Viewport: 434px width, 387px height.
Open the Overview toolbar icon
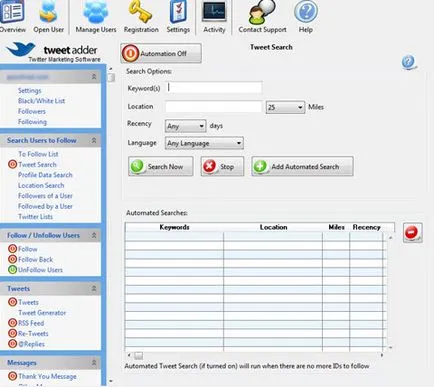click(13, 12)
